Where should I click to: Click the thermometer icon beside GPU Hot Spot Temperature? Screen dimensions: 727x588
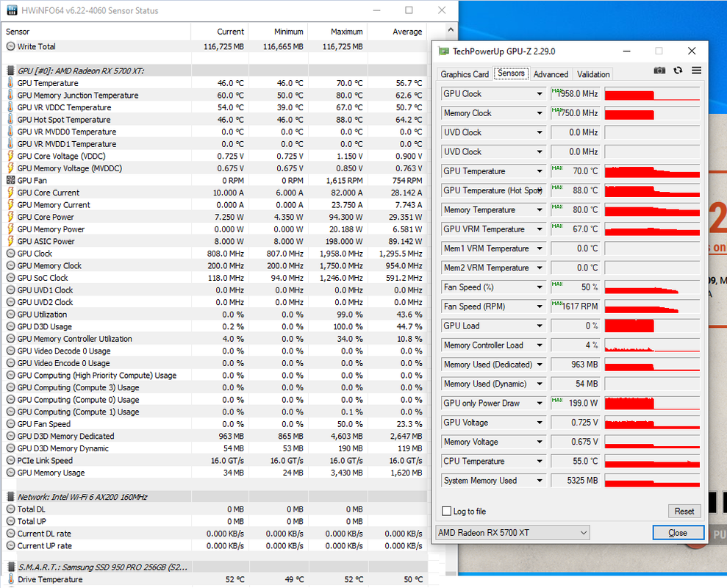(10, 120)
